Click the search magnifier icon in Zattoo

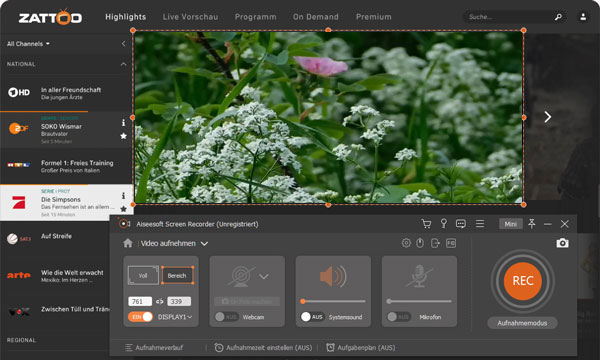coord(558,17)
